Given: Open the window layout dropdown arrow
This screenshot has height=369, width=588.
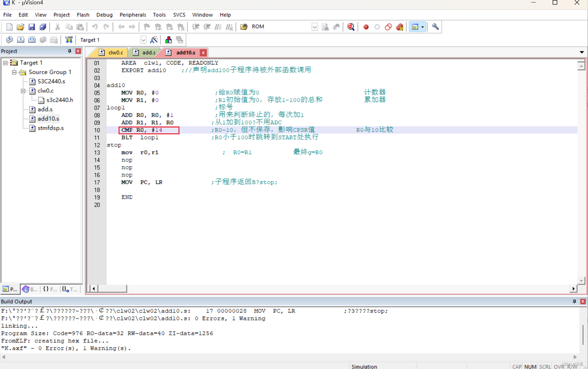Looking at the screenshot, I should 423,27.
